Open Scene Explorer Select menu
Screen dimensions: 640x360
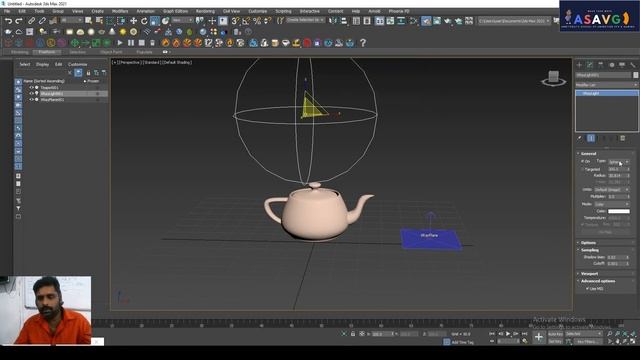click(x=25, y=64)
